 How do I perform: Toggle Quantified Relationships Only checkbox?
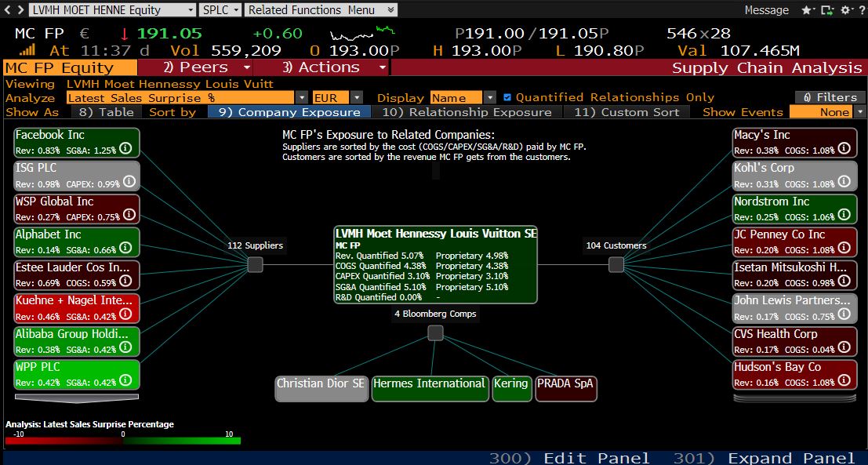point(507,97)
